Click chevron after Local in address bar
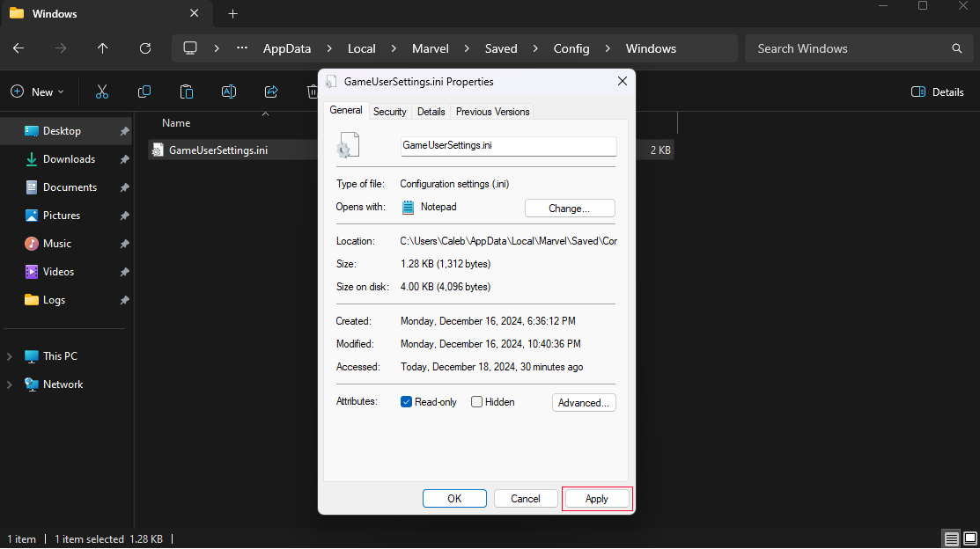980x549 pixels. 394,48
